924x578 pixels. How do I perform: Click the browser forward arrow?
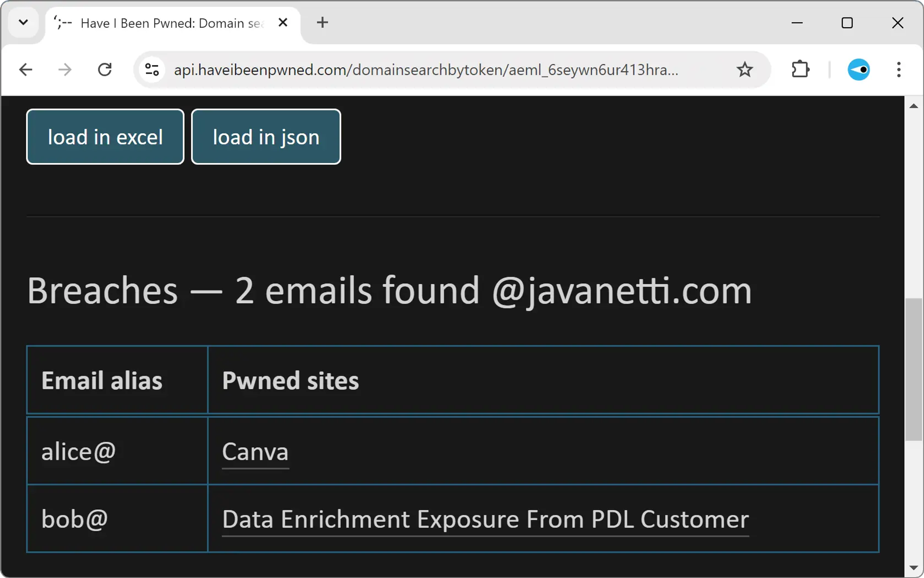click(65, 70)
